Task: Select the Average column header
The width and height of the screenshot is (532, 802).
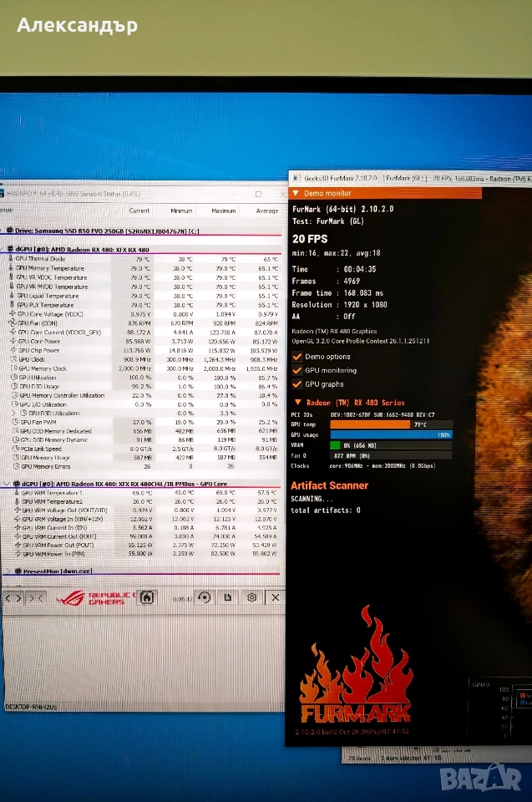Action: (267, 211)
